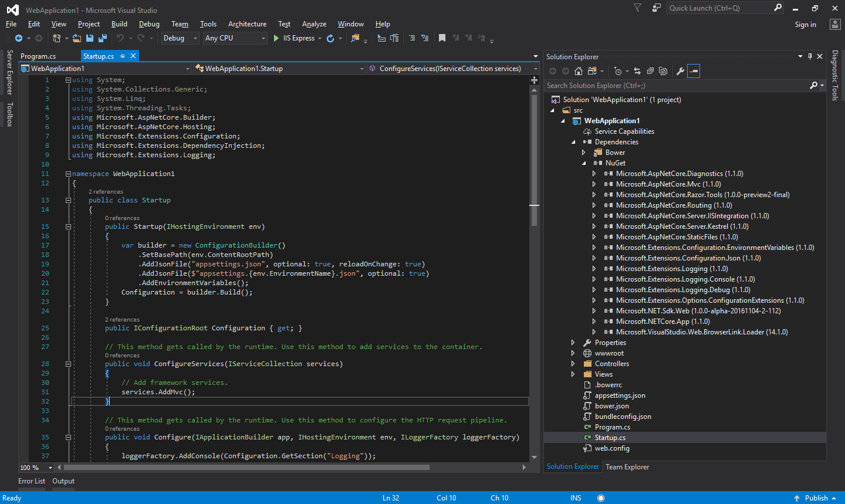Collapse all nodes in Solution Explorer
Screen dimensions: 845x504
(x=651, y=70)
